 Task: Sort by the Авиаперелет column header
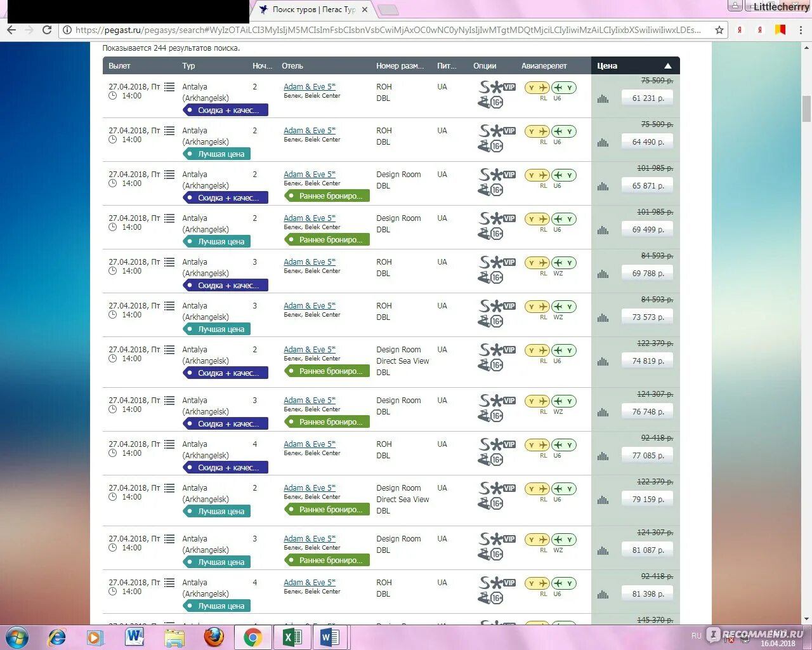point(544,66)
